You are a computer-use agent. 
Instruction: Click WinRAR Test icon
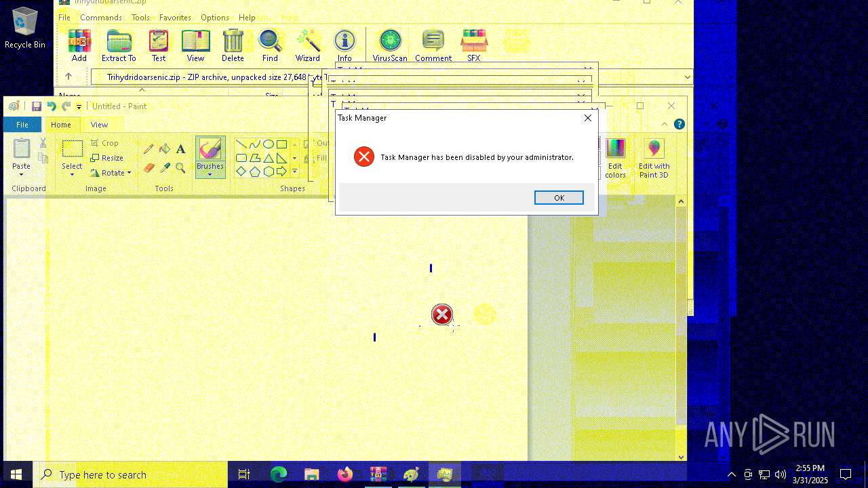point(159,45)
